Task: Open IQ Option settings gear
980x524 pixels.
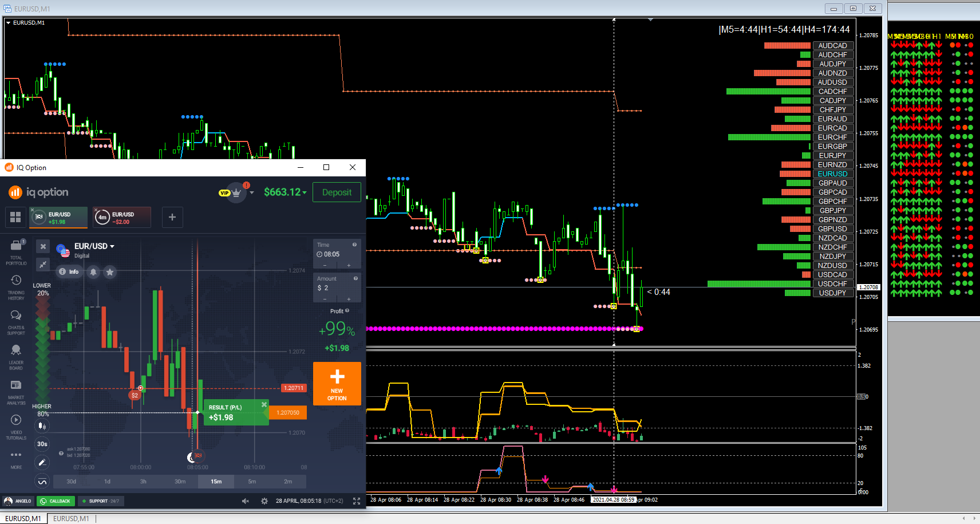Action: pos(264,501)
